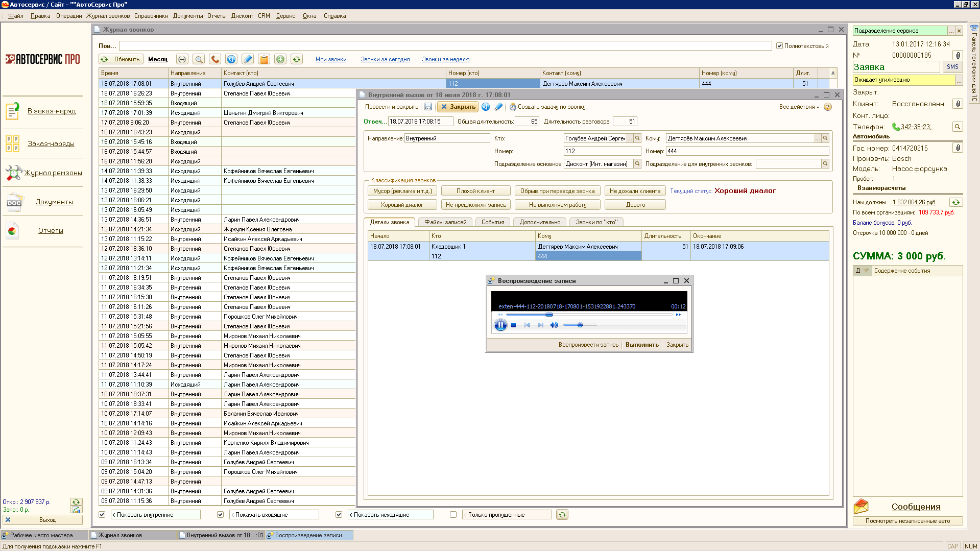Mute audio via the speaker icon in player
This screenshot has width=980, height=551.
(554, 325)
